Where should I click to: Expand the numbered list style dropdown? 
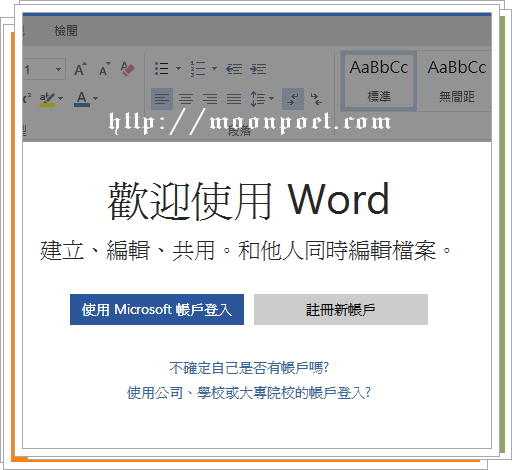(x=214, y=69)
